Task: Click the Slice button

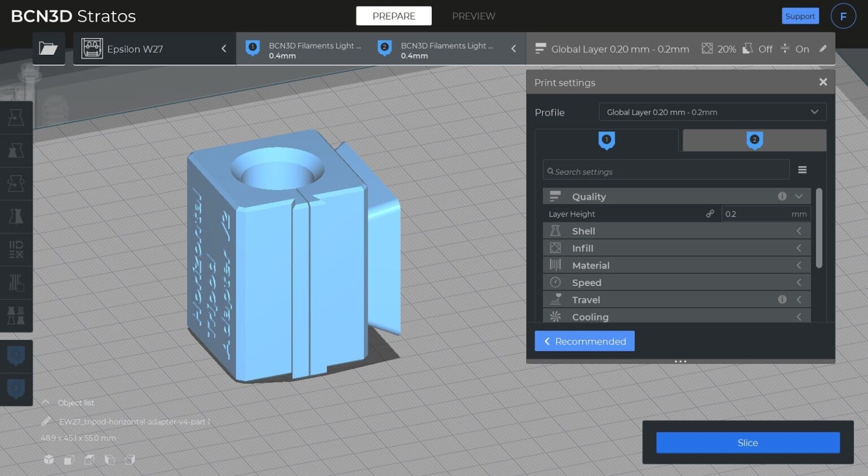Action: pos(747,443)
